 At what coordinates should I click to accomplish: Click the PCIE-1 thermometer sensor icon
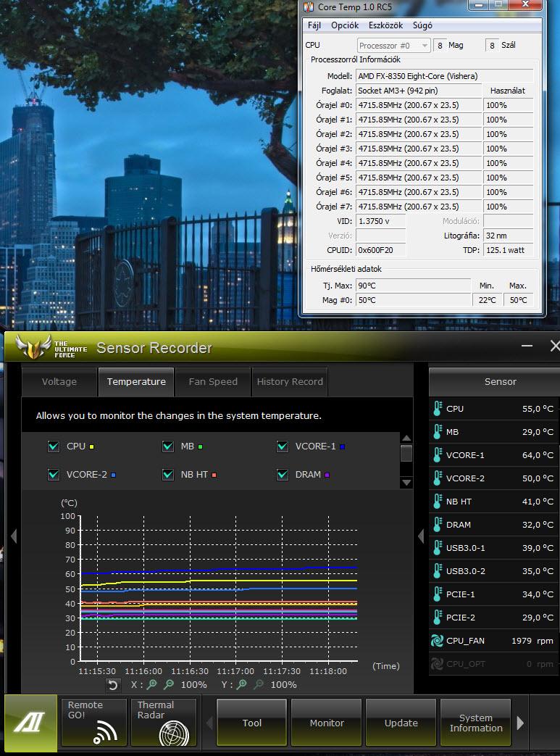click(437, 594)
